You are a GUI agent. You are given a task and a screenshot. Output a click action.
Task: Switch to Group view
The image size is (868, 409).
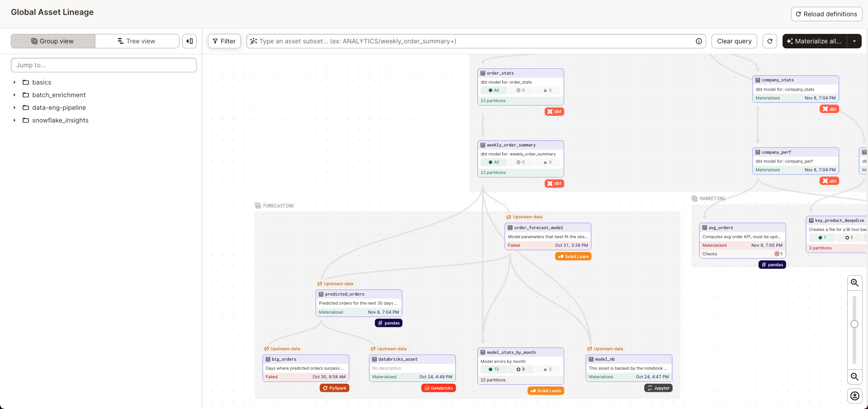click(x=53, y=41)
